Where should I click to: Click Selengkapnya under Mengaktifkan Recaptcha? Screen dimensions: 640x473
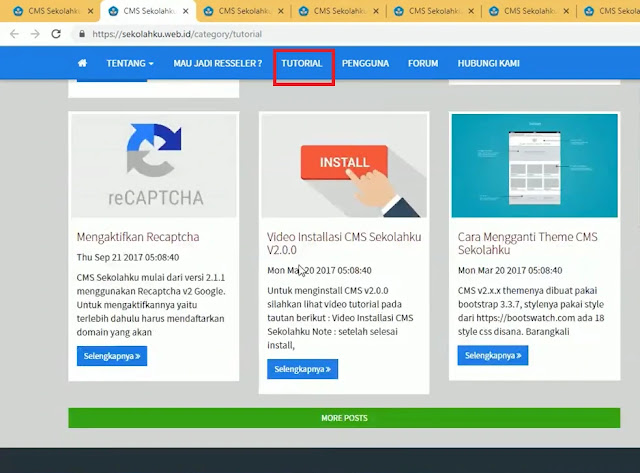click(112, 356)
